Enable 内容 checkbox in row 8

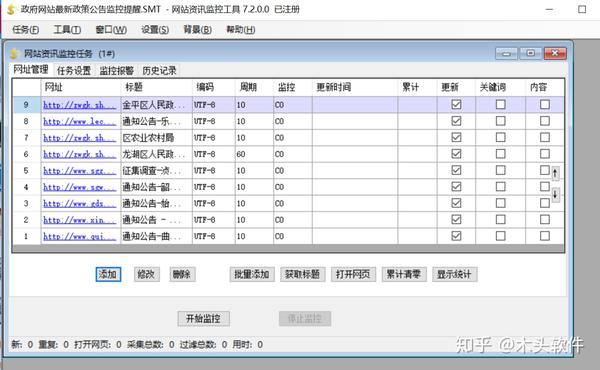[x=545, y=121]
